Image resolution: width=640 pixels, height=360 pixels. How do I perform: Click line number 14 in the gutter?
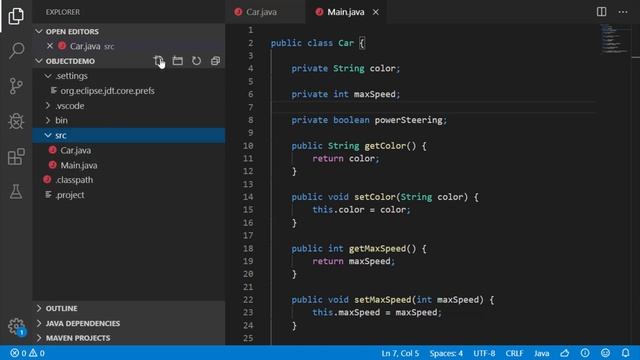(248, 197)
